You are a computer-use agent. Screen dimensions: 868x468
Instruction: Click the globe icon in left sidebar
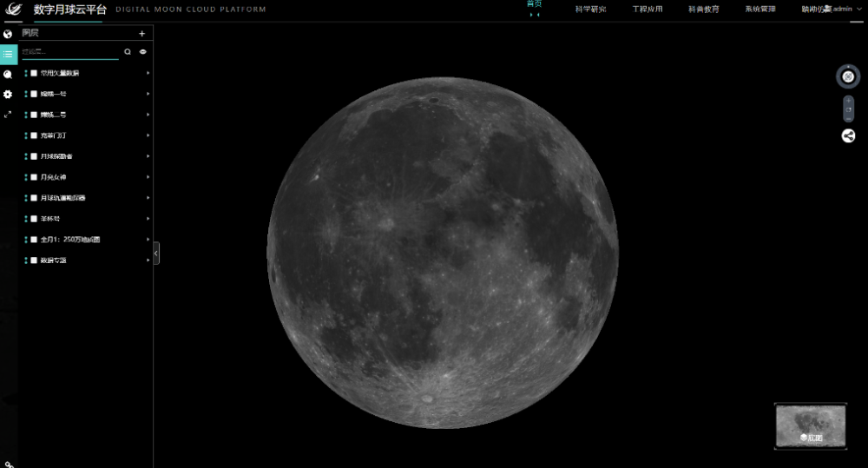(8, 34)
